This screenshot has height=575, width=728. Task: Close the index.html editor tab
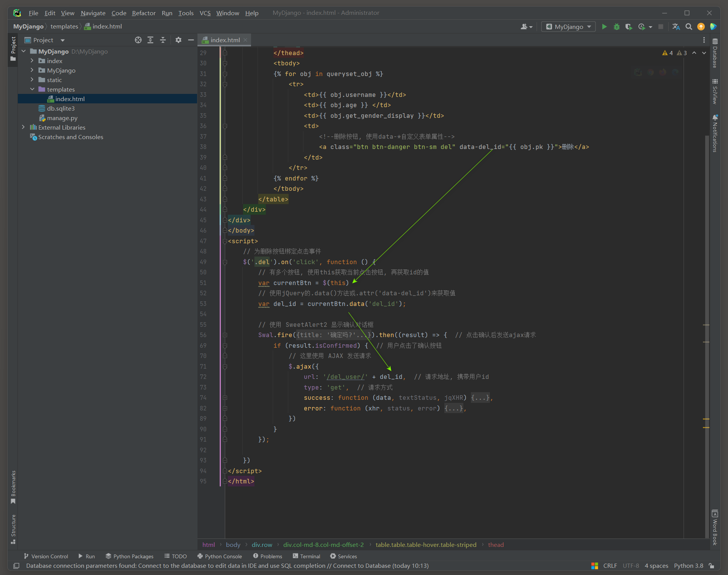click(246, 40)
